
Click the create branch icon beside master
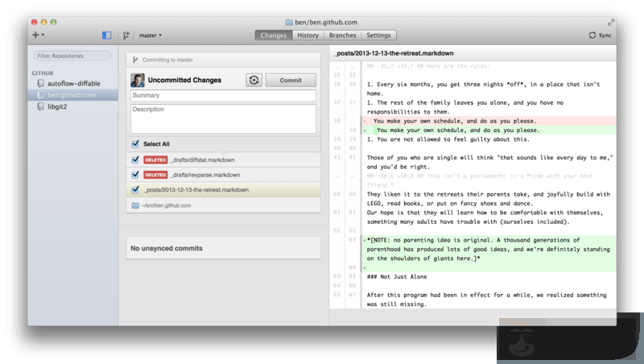126,35
